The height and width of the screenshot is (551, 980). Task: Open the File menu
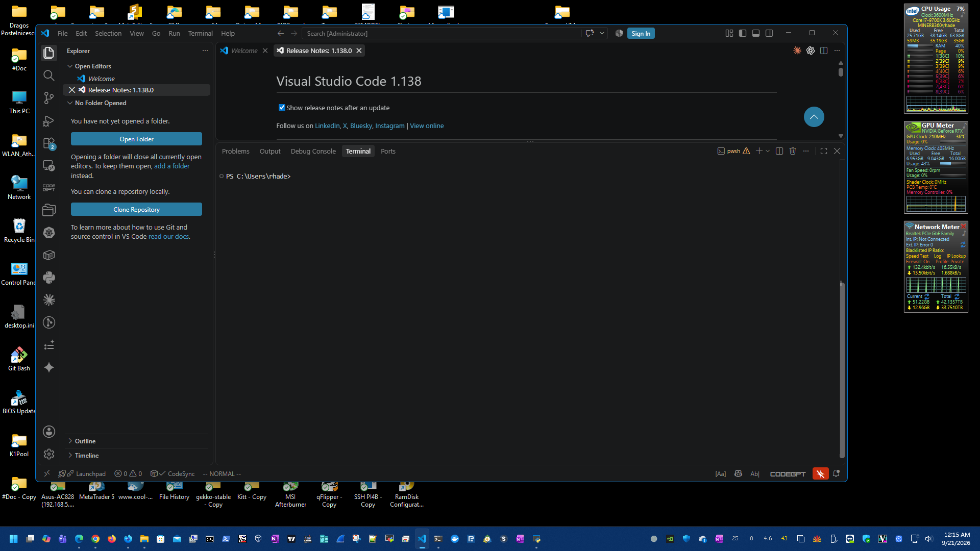tap(62, 33)
